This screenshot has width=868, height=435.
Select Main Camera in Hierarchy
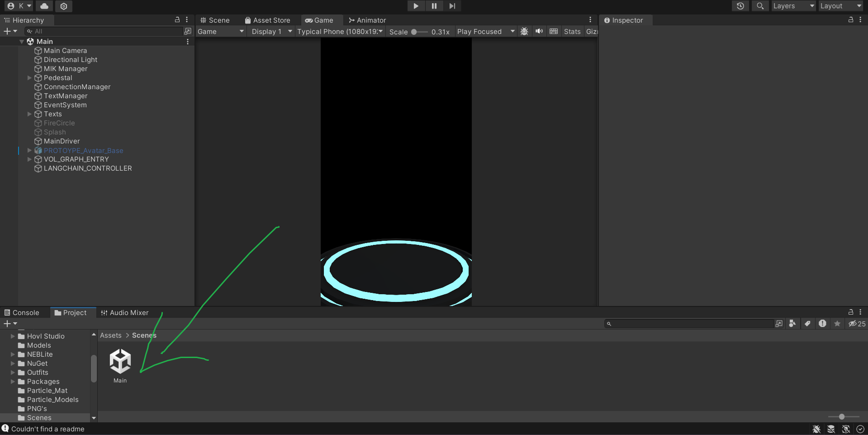click(65, 51)
